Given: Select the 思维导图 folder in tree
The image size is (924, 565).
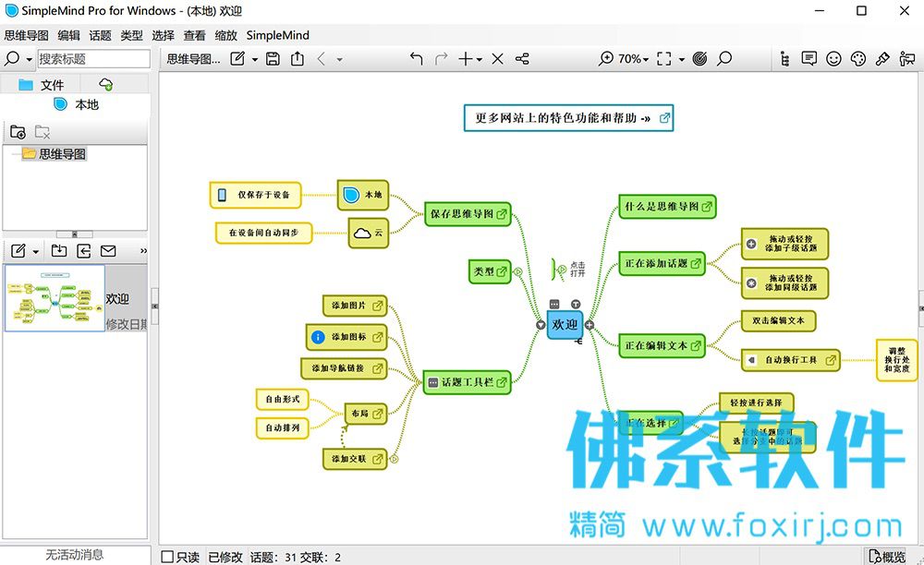Looking at the screenshot, I should [x=55, y=154].
